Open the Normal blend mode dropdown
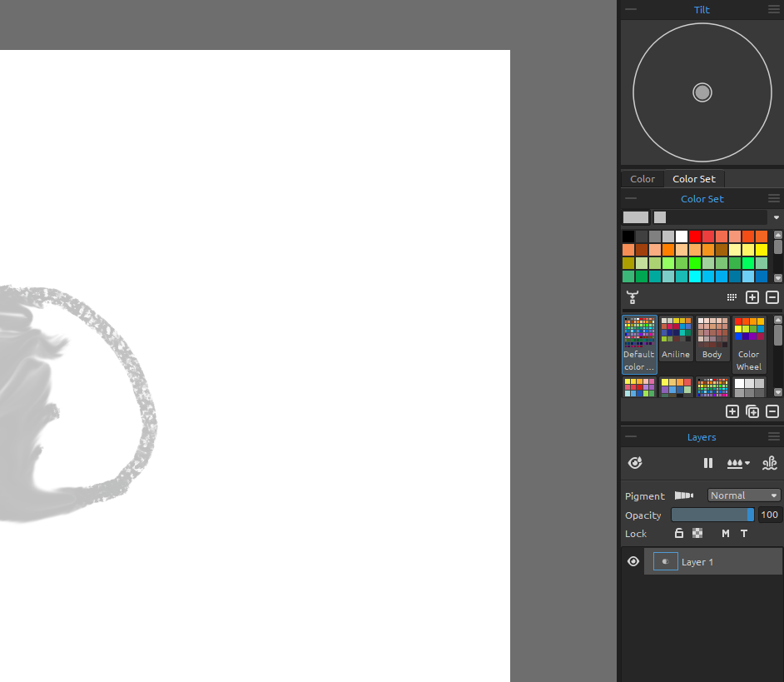The height and width of the screenshot is (682, 784). point(744,495)
